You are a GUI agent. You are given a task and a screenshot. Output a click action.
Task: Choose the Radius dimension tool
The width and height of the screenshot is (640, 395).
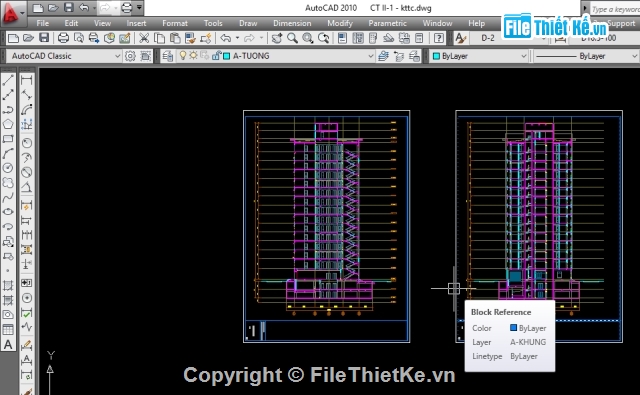27,143
